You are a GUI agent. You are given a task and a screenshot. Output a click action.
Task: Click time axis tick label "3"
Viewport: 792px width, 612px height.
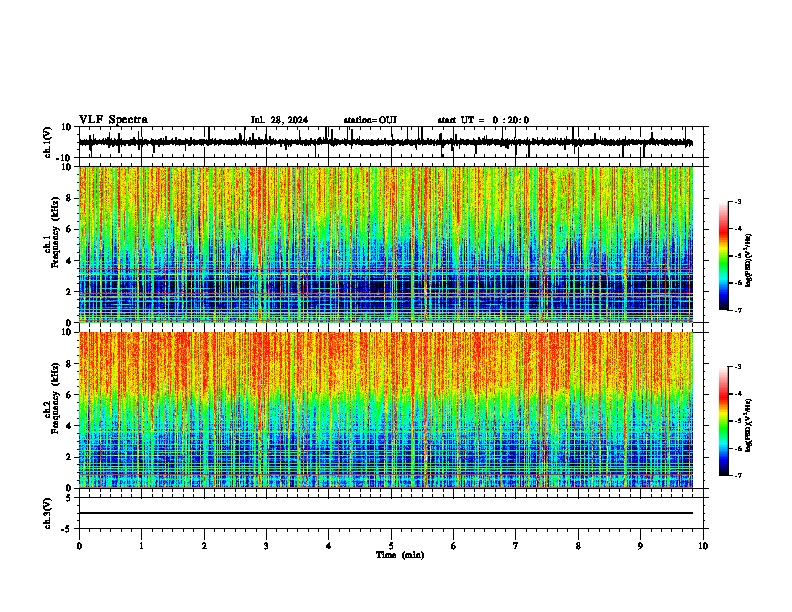(266, 546)
